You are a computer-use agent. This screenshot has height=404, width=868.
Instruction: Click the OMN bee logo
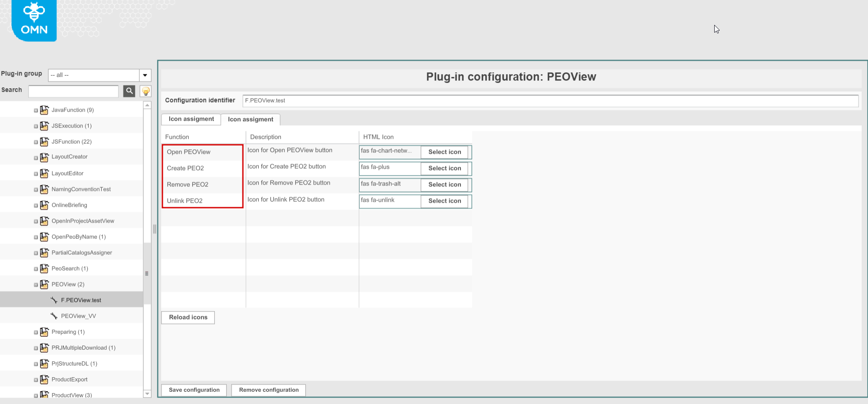pos(34,20)
